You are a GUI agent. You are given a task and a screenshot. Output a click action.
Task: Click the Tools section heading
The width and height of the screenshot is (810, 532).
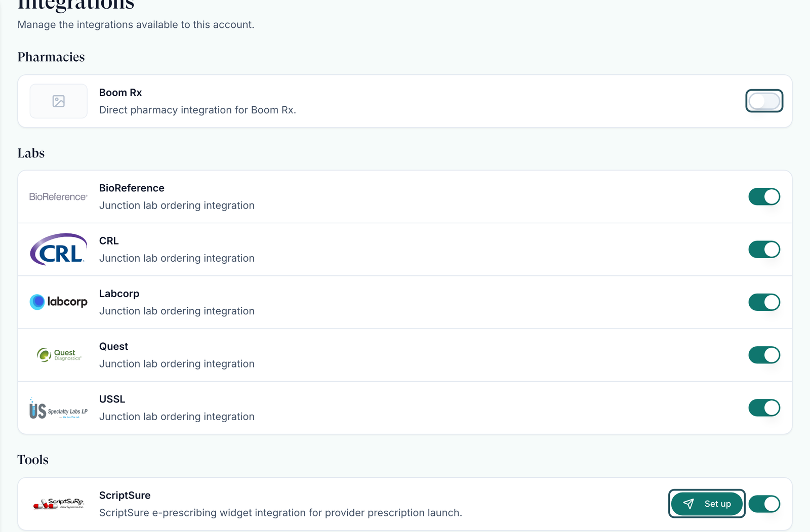click(x=33, y=460)
